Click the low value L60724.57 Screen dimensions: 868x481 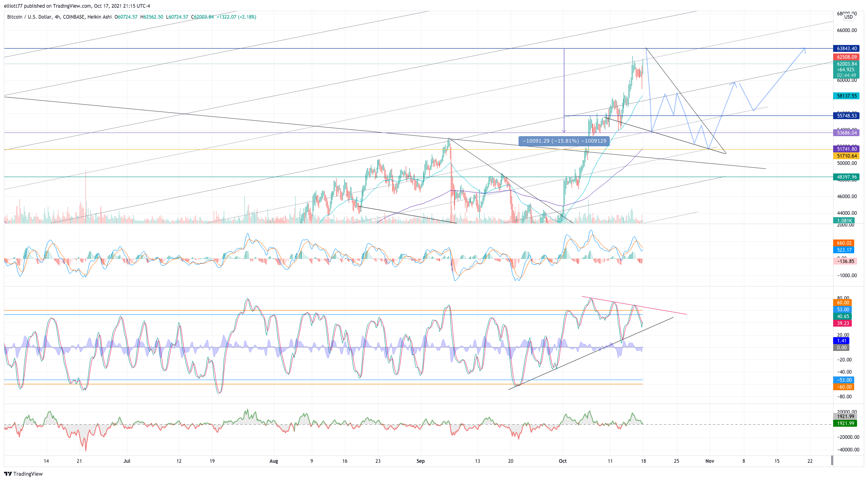coord(177,17)
